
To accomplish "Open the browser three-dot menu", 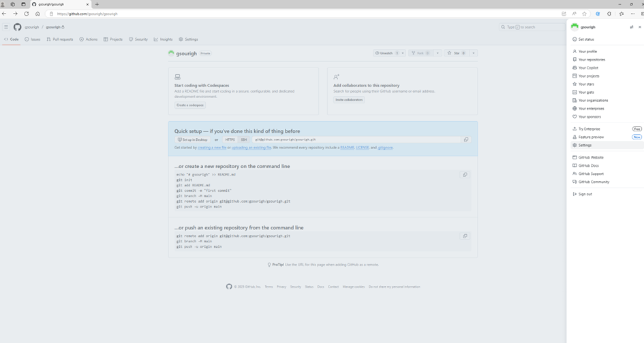I will (x=632, y=14).
